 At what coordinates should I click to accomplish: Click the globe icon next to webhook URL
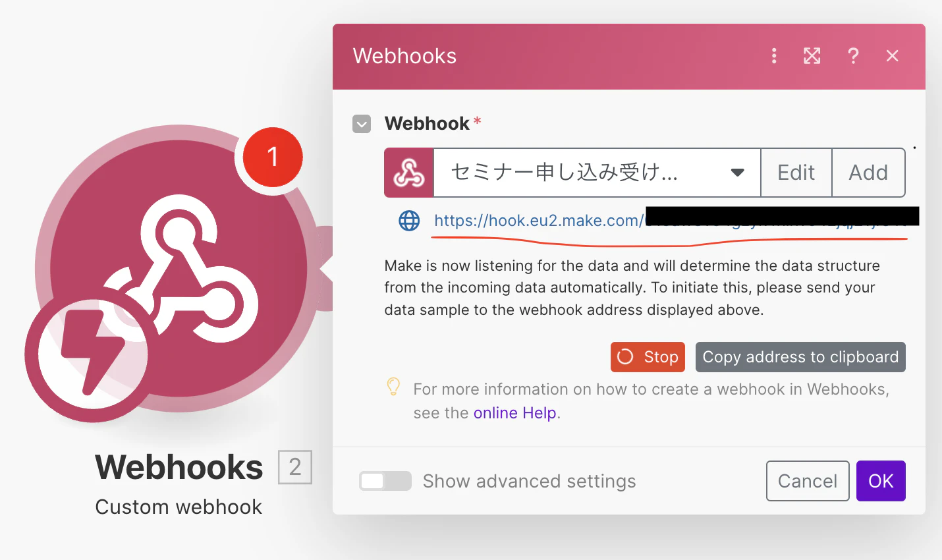(x=409, y=221)
